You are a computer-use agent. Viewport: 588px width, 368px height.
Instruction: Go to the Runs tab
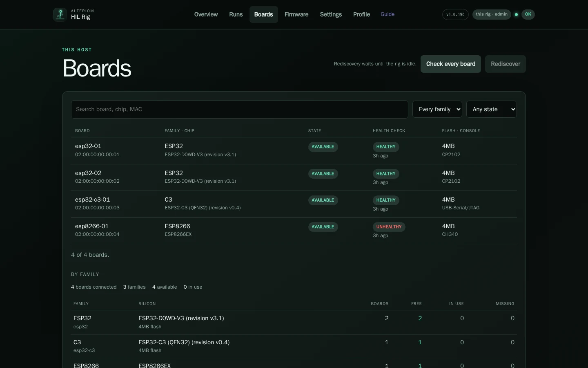[x=236, y=14]
